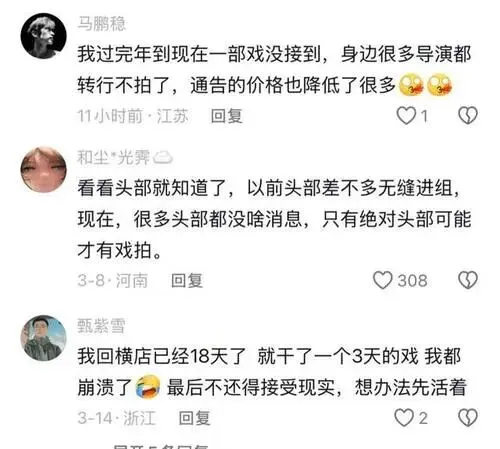This screenshot has height=449, width=500.
Task: Like the comment showing 308 likes
Action: (x=383, y=280)
